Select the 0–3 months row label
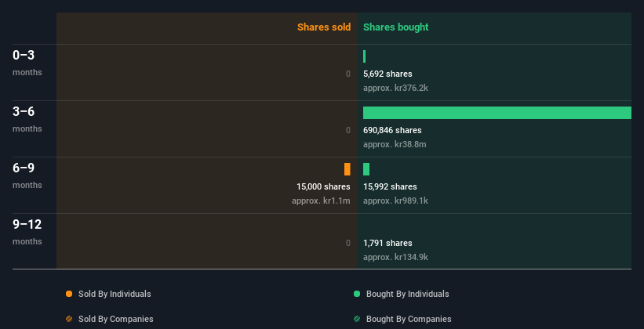The width and height of the screenshot is (644, 329). (27, 63)
